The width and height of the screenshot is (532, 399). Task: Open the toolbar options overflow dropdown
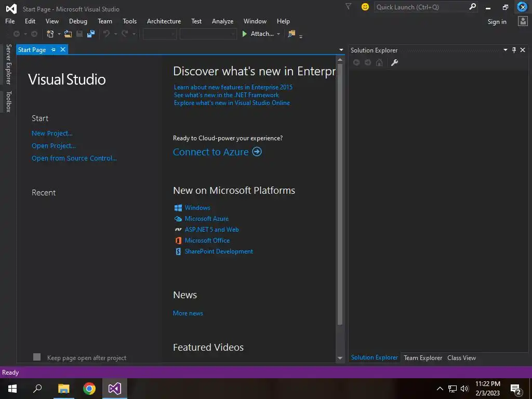click(x=301, y=36)
